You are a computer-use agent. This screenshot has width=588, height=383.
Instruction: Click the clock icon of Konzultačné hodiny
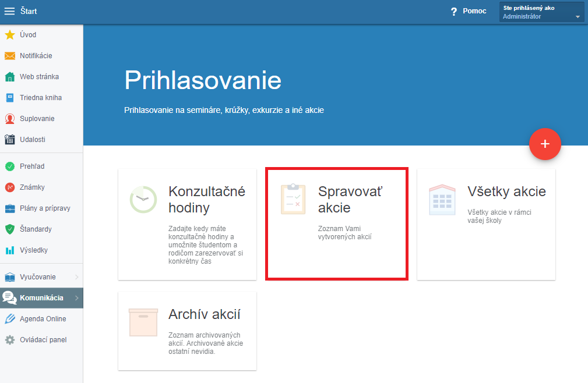pos(143,200)
